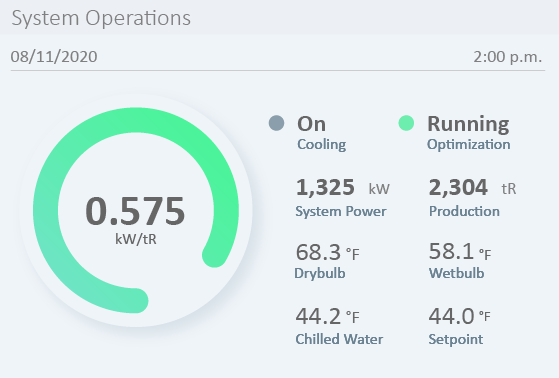The height and width of the screenshot is (378, 559).
Task: Click the 44.2 °F chilled water value
Action: 327,316
